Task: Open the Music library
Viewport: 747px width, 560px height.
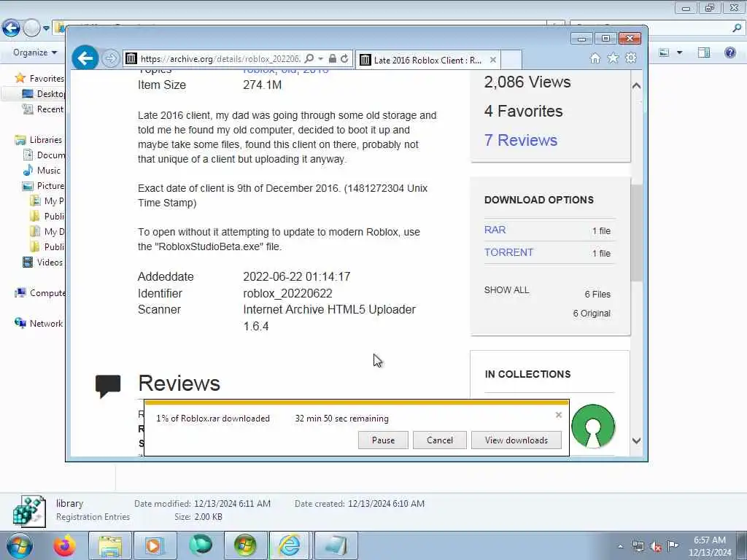Action: click(42, 171)
